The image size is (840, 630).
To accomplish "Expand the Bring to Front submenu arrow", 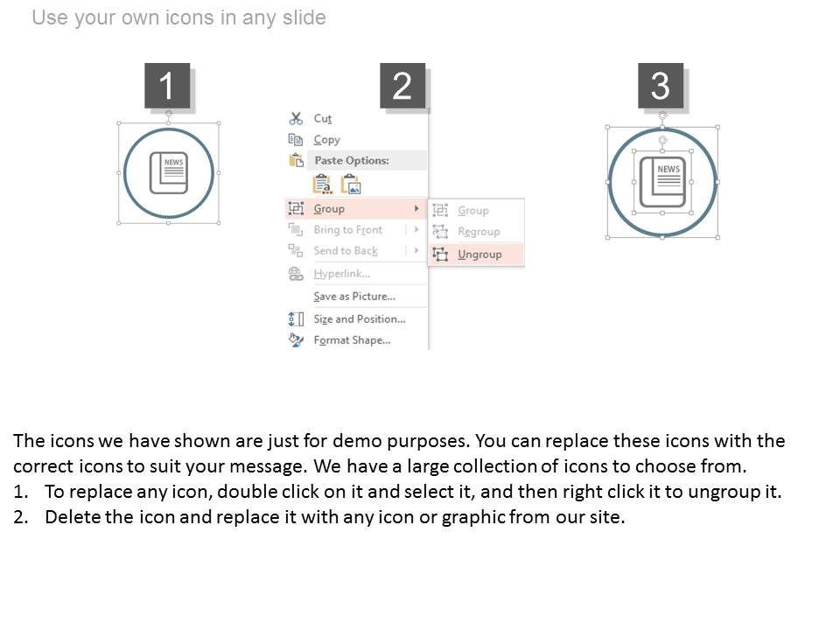I will pos(416,229).
